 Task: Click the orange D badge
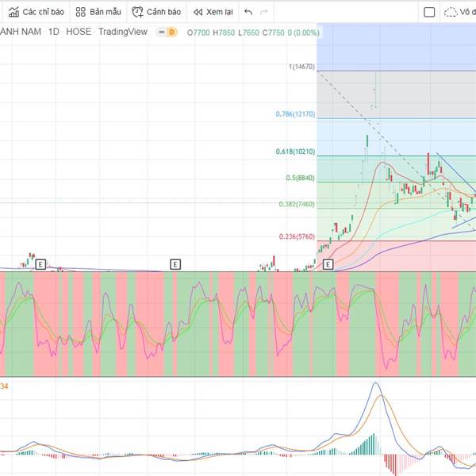[172, 32]
